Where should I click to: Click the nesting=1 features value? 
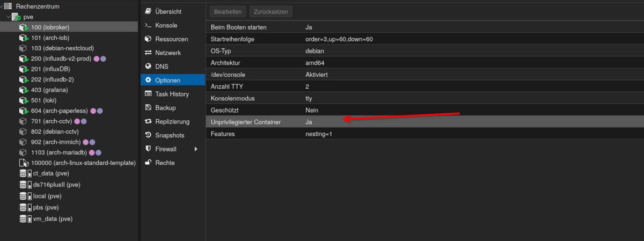point(319,134)
